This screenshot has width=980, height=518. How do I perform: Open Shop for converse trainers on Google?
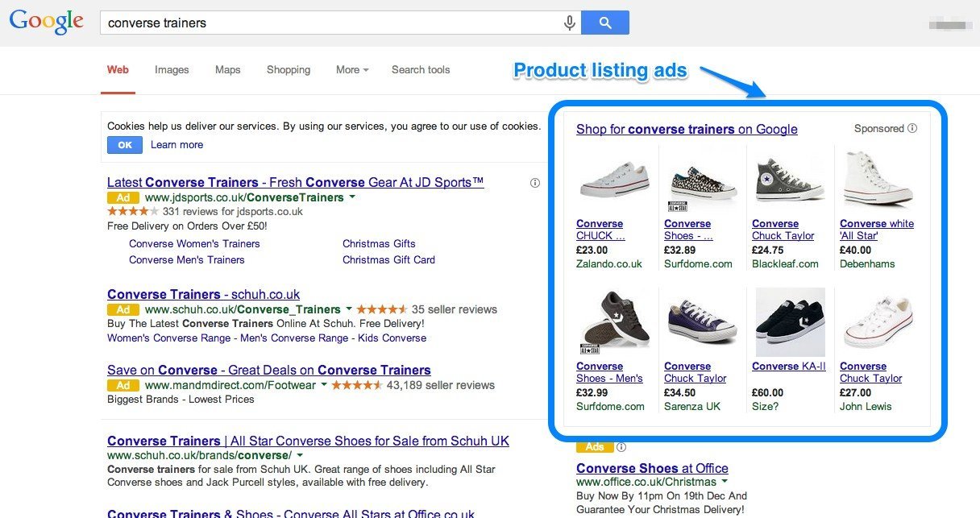[x=687, y=129]
